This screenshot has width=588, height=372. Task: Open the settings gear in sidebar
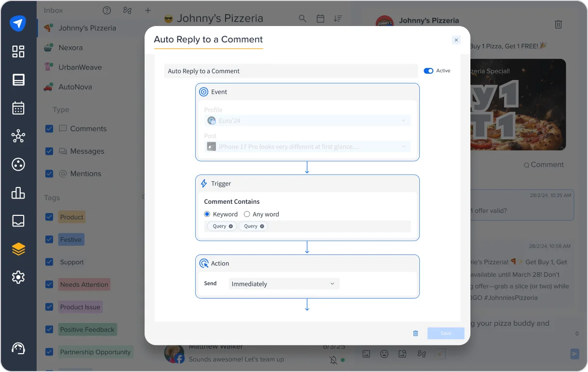[x=18, y=277]
